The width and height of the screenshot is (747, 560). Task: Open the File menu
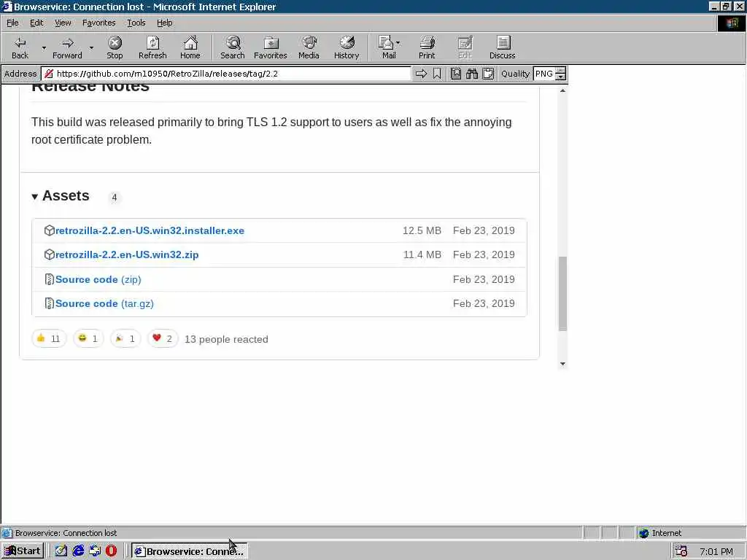pos(12,23)
